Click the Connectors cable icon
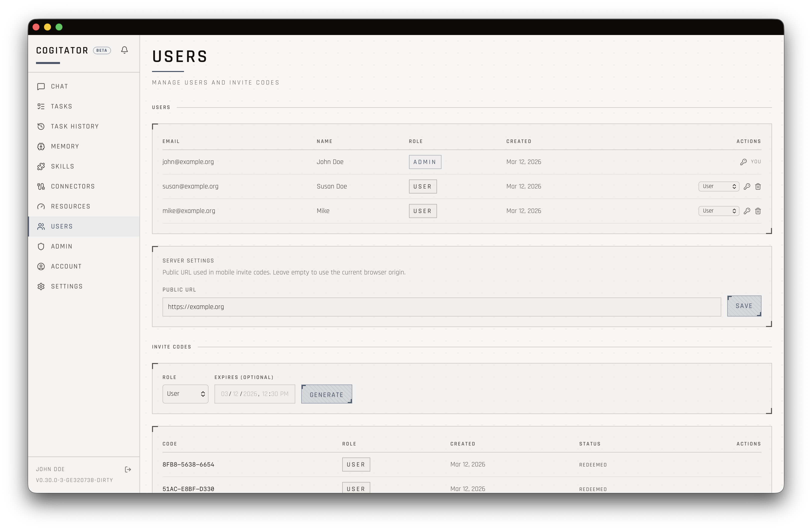812x530 pixels. click(x=41, y=186)
